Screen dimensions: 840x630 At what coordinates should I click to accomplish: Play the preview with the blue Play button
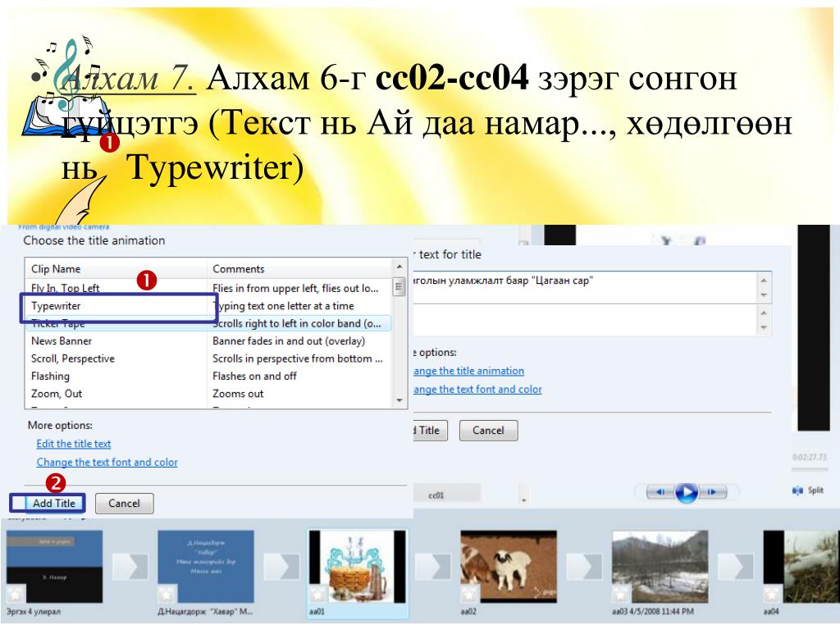687,492
